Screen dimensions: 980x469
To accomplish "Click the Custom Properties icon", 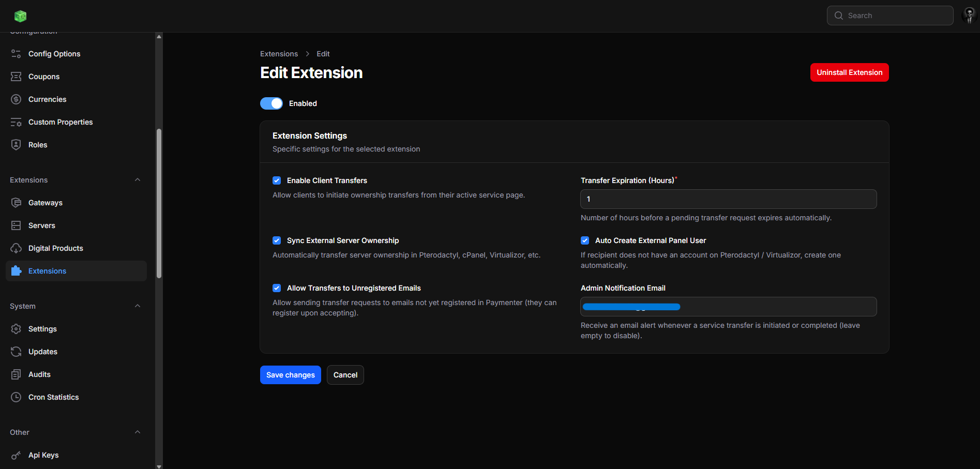I will click(x=16, y=122).
